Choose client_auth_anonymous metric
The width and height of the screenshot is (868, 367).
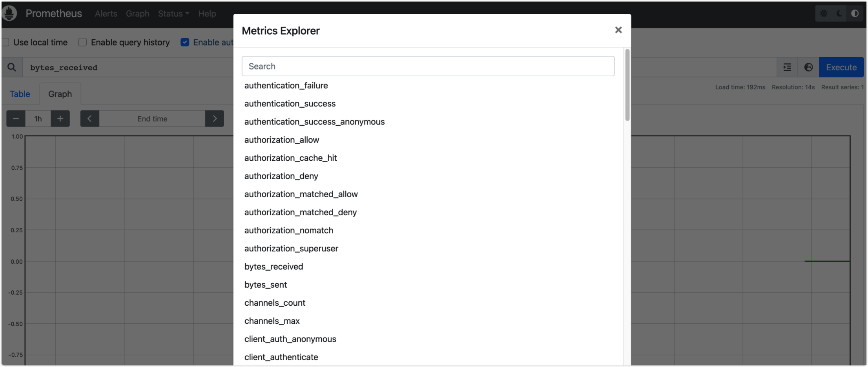(290, 338)
